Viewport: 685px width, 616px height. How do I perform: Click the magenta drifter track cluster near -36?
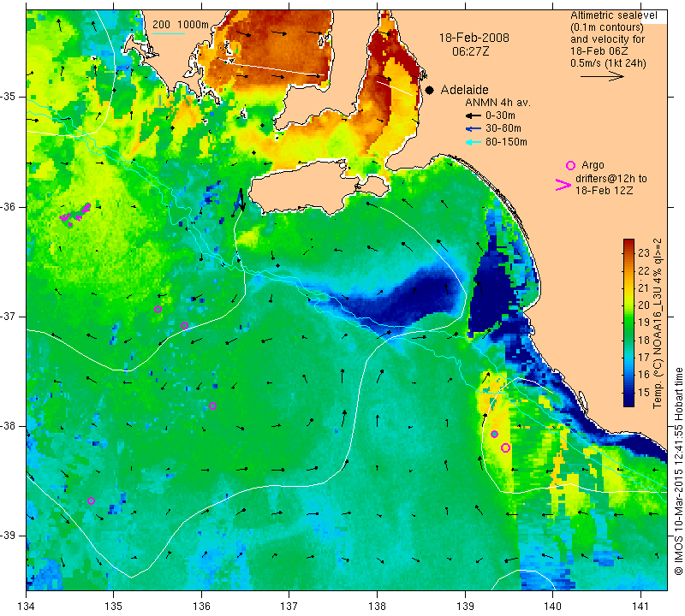pos(75,215)
